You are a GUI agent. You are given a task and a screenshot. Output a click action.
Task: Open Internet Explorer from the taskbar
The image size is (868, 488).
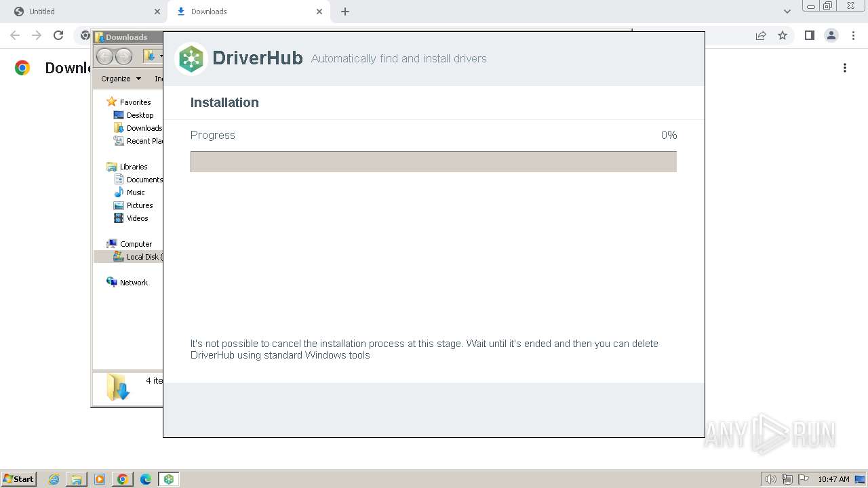pos(54,479)
